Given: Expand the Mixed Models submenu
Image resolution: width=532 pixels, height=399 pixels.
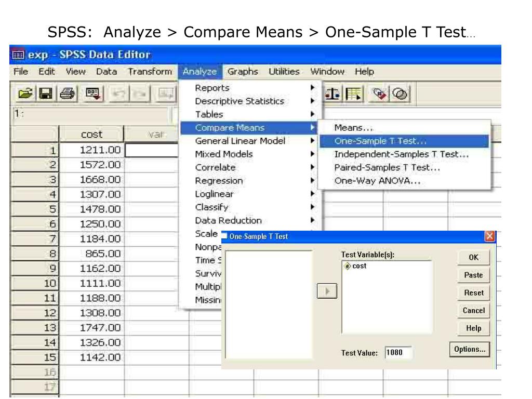Looking at the screenshot, I should click(x=250, y=154).
